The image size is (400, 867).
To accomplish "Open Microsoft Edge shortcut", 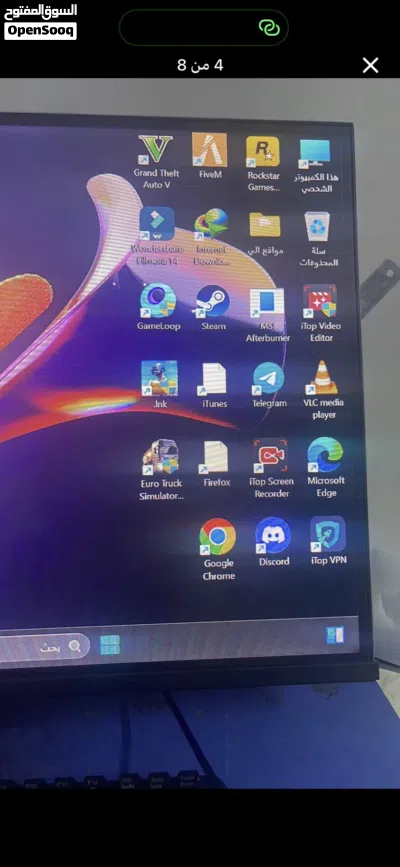I will click(x=325, y=455).
